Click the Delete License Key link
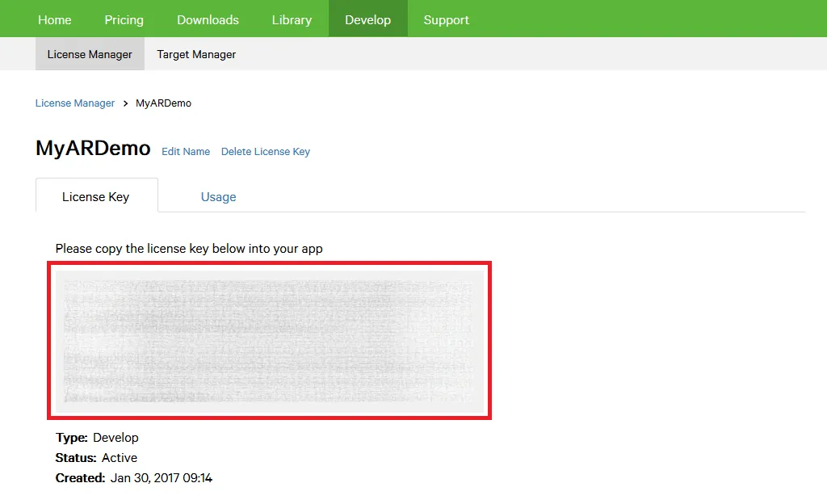 pos(265,152)
